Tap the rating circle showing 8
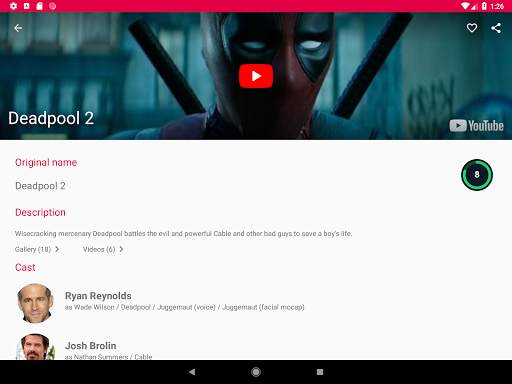The image size is (512, 384). point(477,175)
